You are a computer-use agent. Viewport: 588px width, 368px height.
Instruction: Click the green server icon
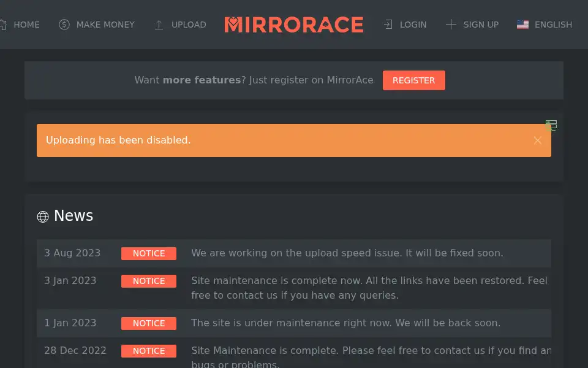[551, 125]
